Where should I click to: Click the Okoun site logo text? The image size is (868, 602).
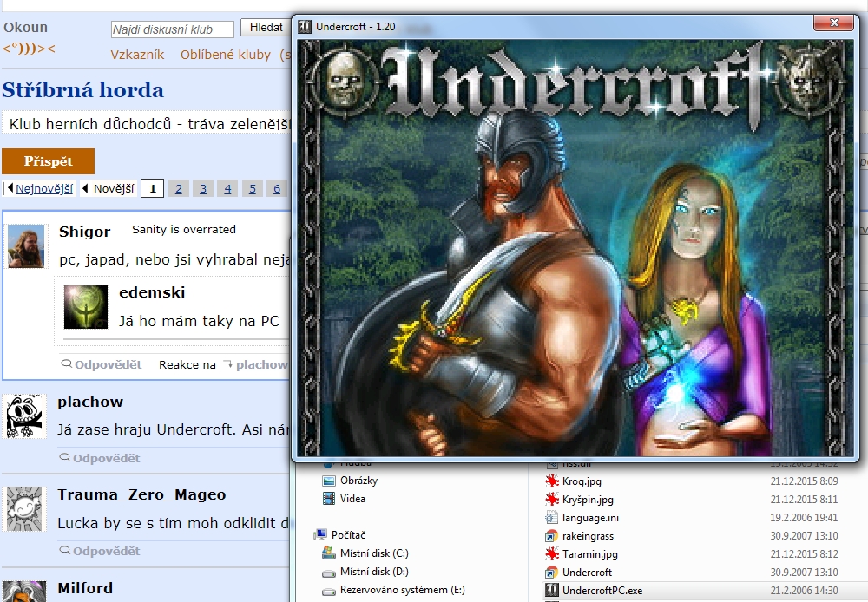[x=25, y=27]
